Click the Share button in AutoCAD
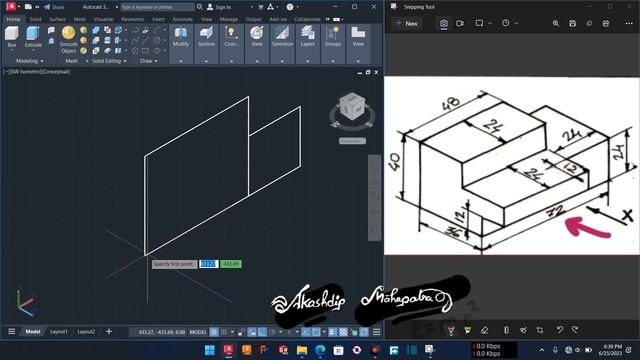The height and width of the screenshot is (360, 640). tap(54, 7)
